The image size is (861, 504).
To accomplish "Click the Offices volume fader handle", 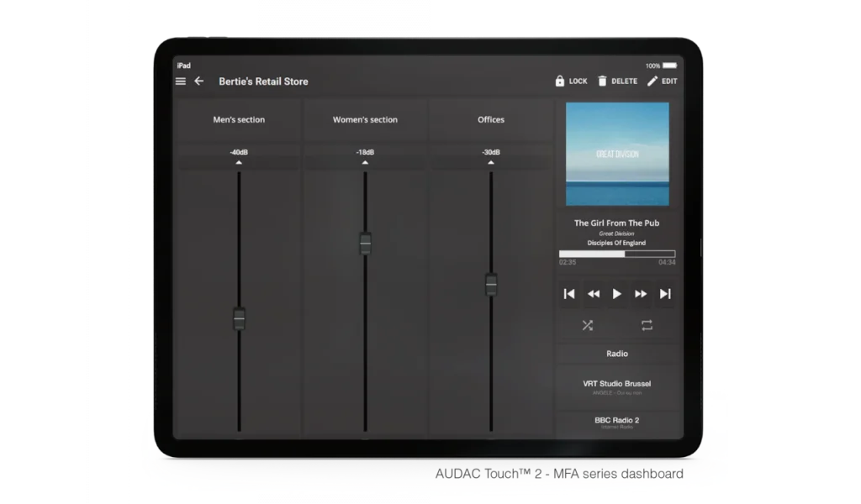I will pyautogui.click(x=491, y=284).
